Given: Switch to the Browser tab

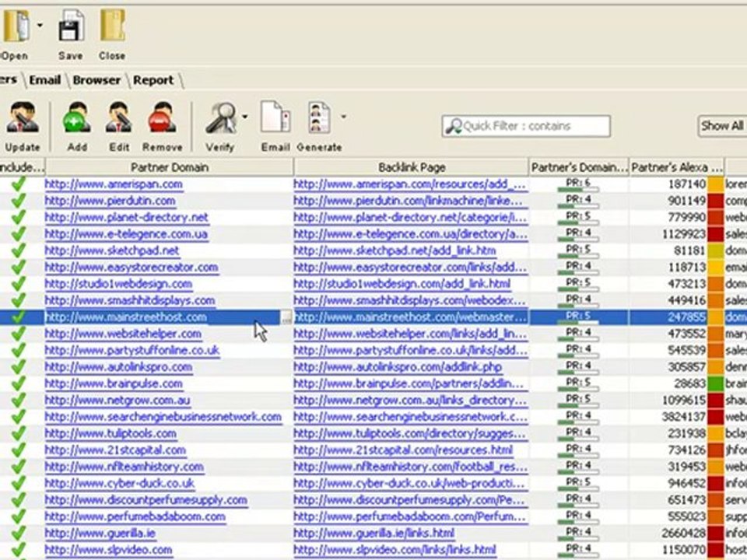Looking at the screenshot, I should coord(96,80).
